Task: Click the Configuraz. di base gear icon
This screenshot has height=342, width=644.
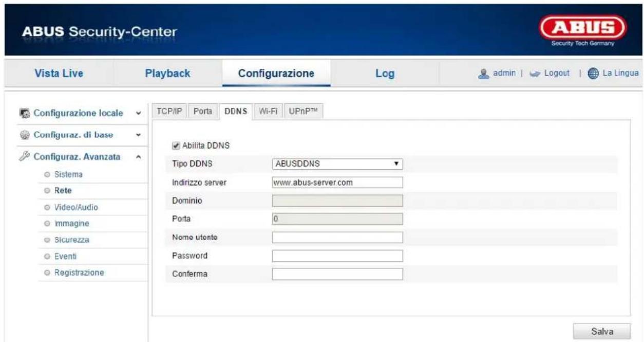Action: 24,135
